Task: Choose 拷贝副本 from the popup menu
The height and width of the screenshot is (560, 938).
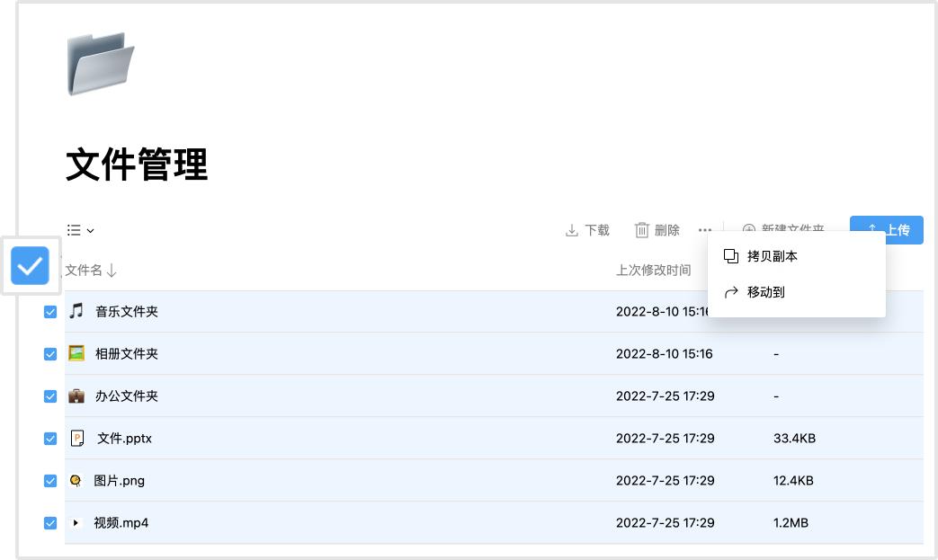Action: pyautogui.click(x=772, y=256)
